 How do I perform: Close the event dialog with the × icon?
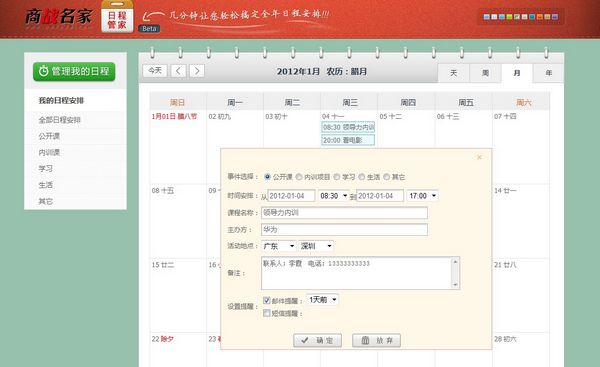[x=479, y=157]
